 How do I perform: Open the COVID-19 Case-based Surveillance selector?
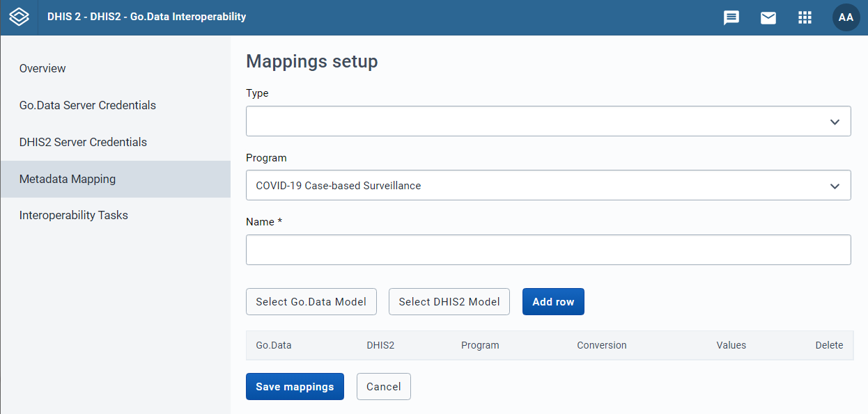548,185
